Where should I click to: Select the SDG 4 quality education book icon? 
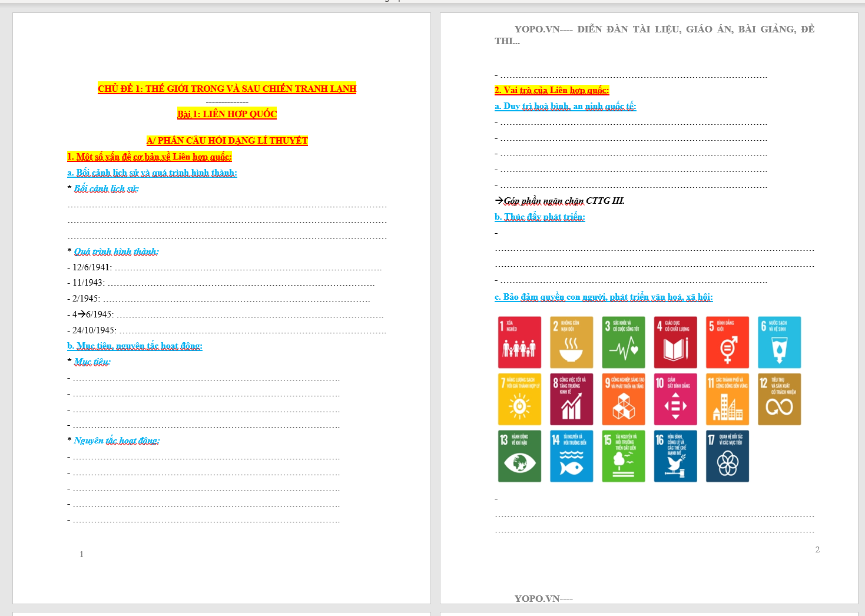coord(675,342)
